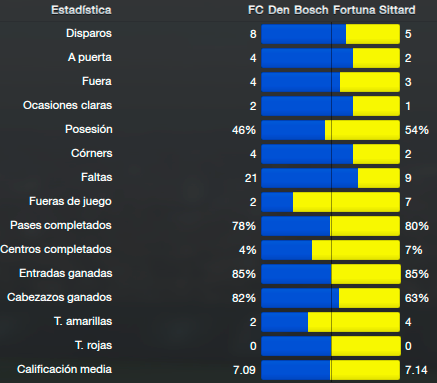
Task: Click the blue portion of Disparos bar
Action: pos(304,34)
